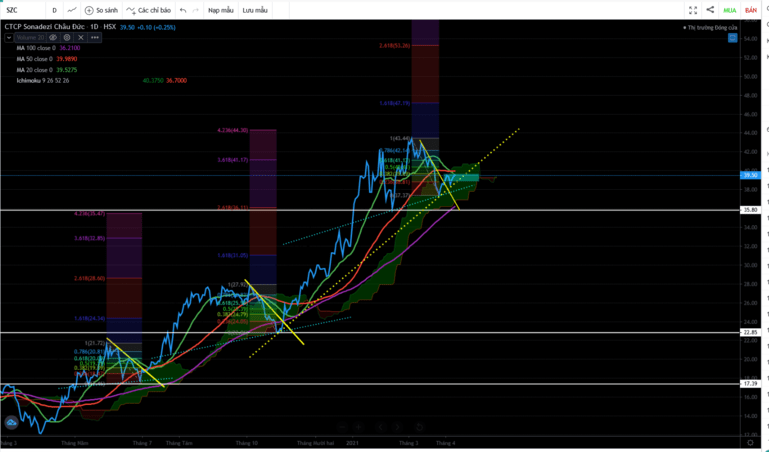The height and width of the screenshot is (452, 769).
Task: Remove the Volume 20 indicator
Action: click(x=81, y=37)
